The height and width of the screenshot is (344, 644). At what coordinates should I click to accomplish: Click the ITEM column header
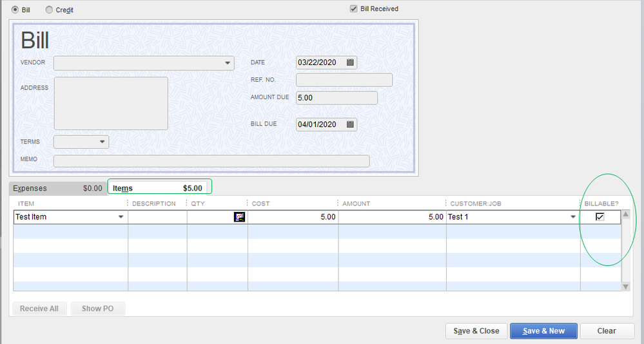point(26,204)
